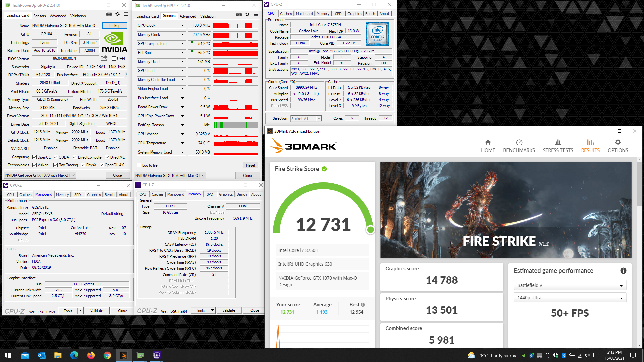This screenshot has width=644, height=362.
Task: Click the screenshot camera icon in GPU-Z Graphics Card window
Action: tap(109, 14)
